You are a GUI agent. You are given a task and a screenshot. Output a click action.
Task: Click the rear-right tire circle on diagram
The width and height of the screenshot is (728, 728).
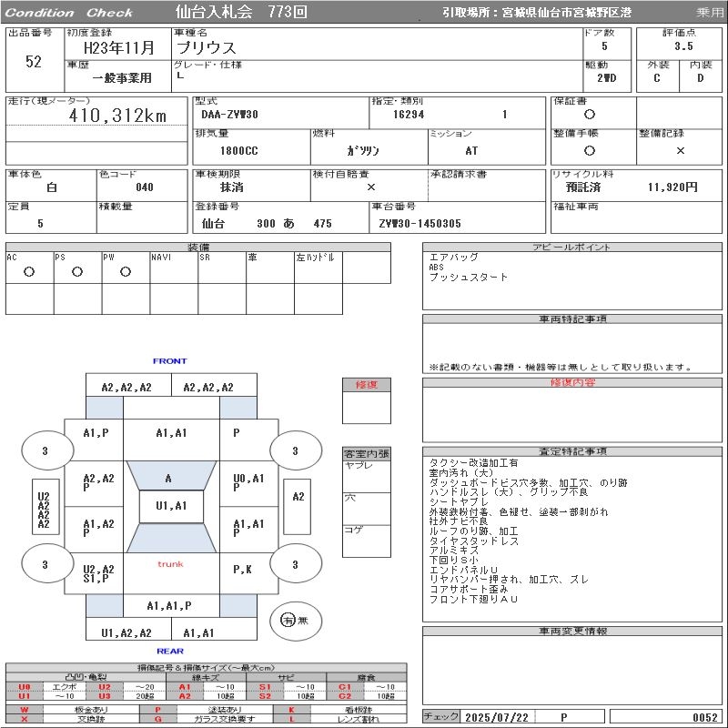pyautogui.click(x=295, y=564)
